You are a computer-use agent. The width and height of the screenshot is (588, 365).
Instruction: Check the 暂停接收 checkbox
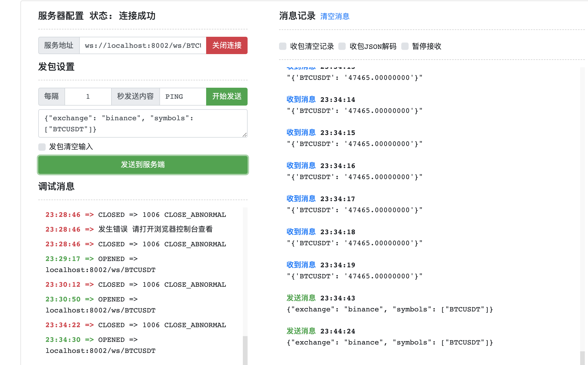pos(405,46)
